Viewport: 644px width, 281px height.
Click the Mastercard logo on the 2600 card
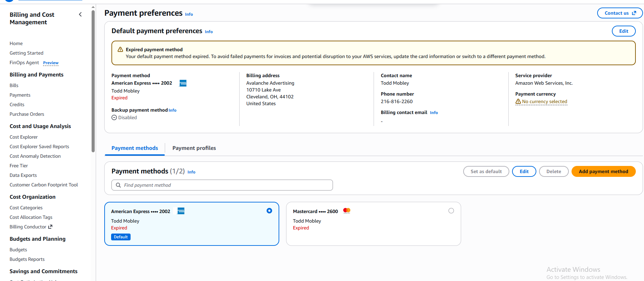tap(347, 211)
